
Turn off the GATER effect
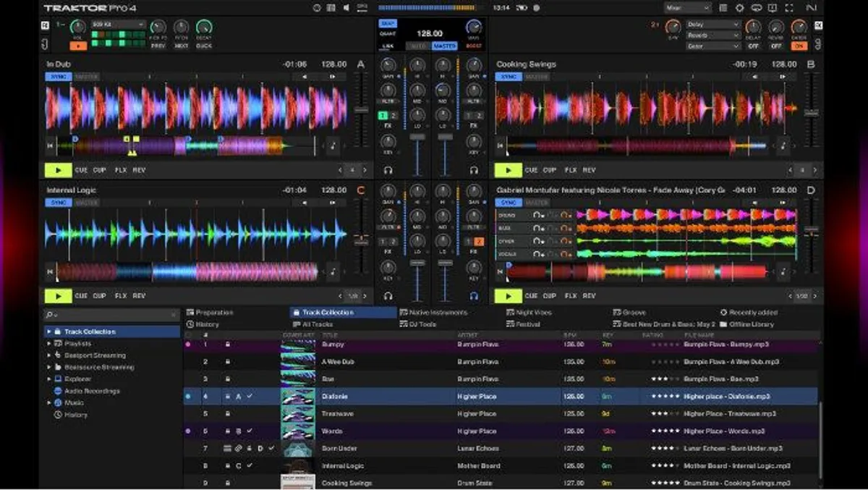[x=799, y=46]
